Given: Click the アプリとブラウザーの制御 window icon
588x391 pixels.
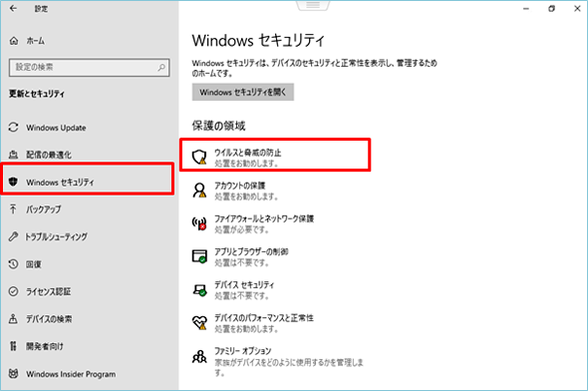Looking at the screenshot, I should 199,256.
